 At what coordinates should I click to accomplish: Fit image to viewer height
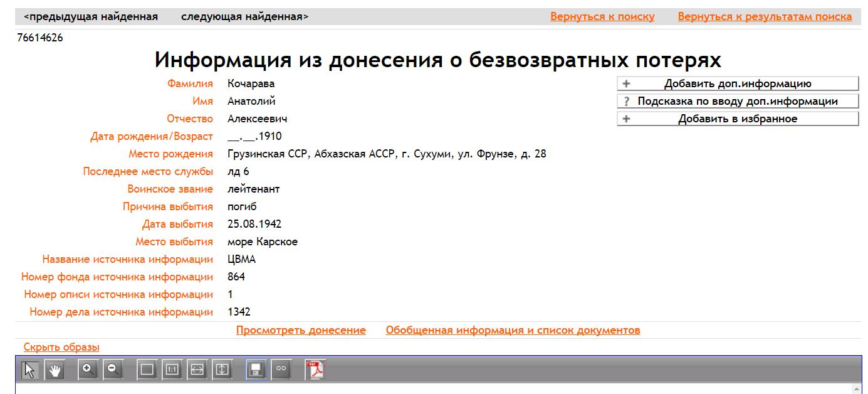[x=222, y=370]
